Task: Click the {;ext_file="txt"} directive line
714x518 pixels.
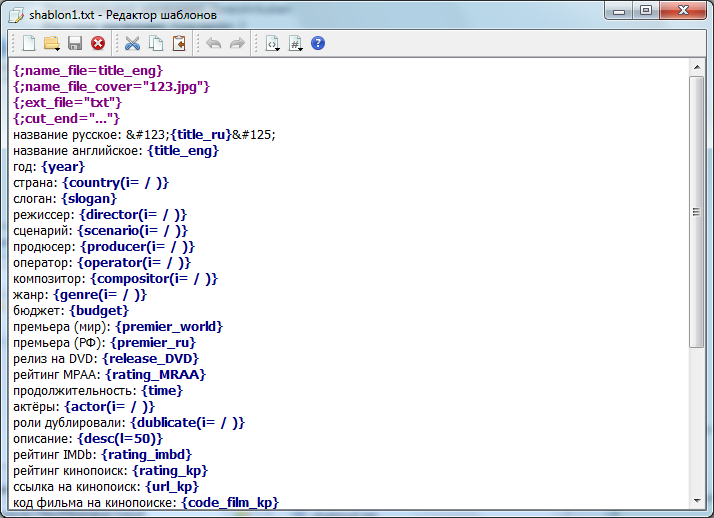Action: click(x=68, y=102)
